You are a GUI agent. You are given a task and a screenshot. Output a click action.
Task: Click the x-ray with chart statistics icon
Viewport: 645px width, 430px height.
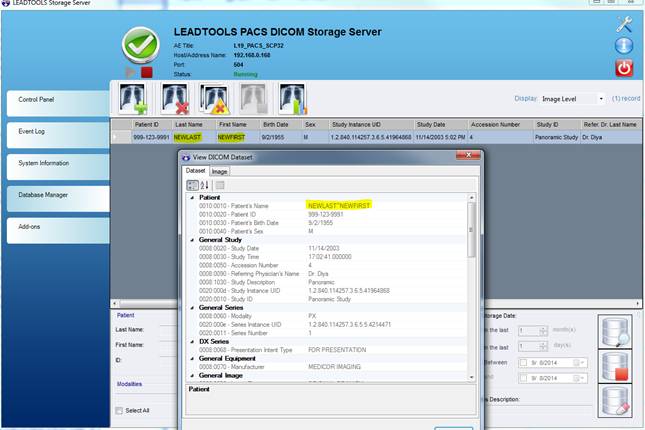(x=293, y=98)
